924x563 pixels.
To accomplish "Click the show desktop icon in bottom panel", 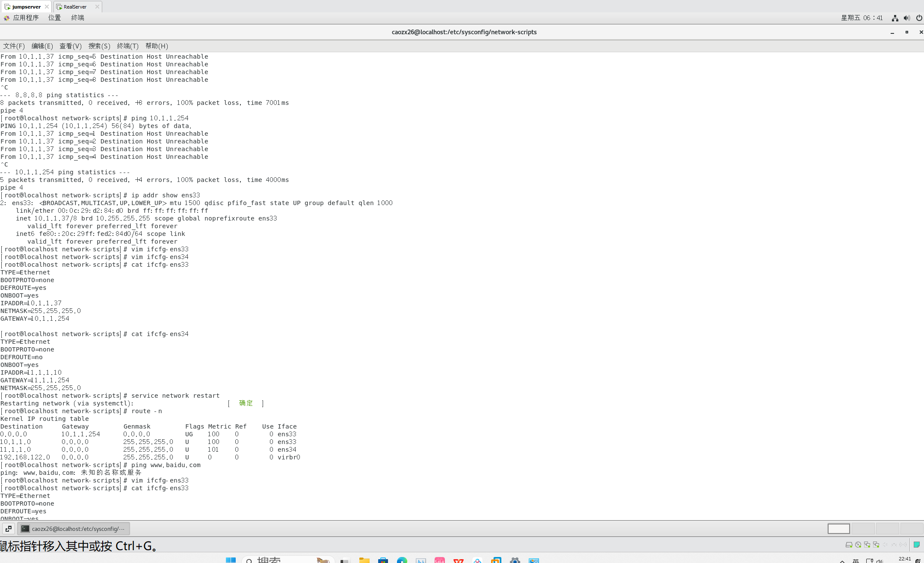I will pyautogui.click(x=8, y=529).
